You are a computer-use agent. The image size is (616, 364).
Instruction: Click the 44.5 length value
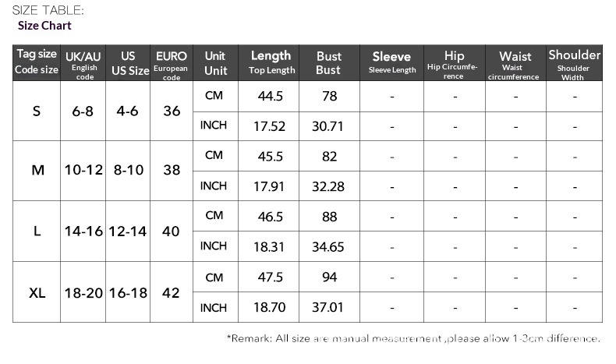point(271,96)
